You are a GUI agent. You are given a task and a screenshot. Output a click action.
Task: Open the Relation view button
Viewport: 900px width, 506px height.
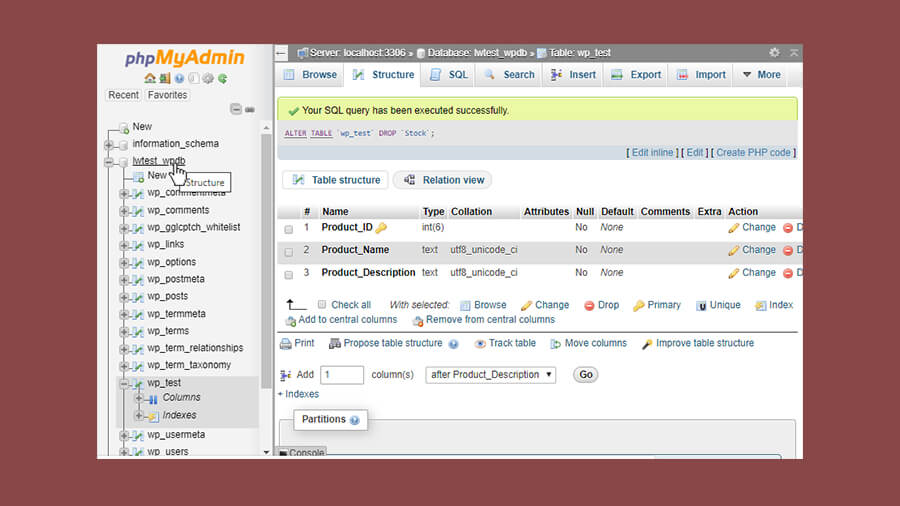point(443,180)
